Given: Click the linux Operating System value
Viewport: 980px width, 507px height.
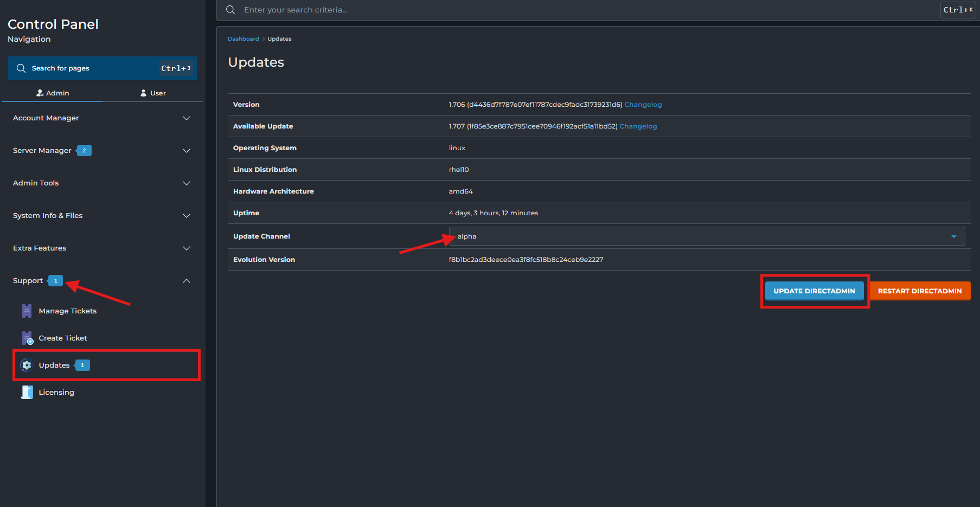Looking at the screenshot, I should pyautogui.click(x=457, y=148).
